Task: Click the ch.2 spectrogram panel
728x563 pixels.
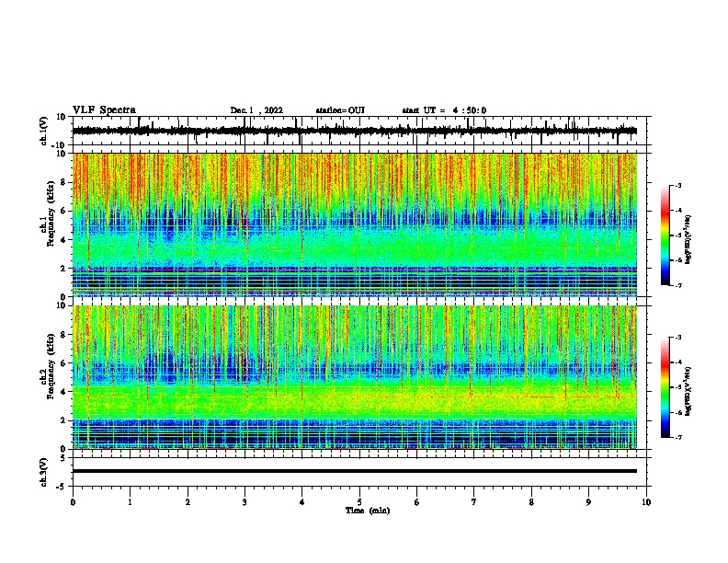Action: (354, 377)
